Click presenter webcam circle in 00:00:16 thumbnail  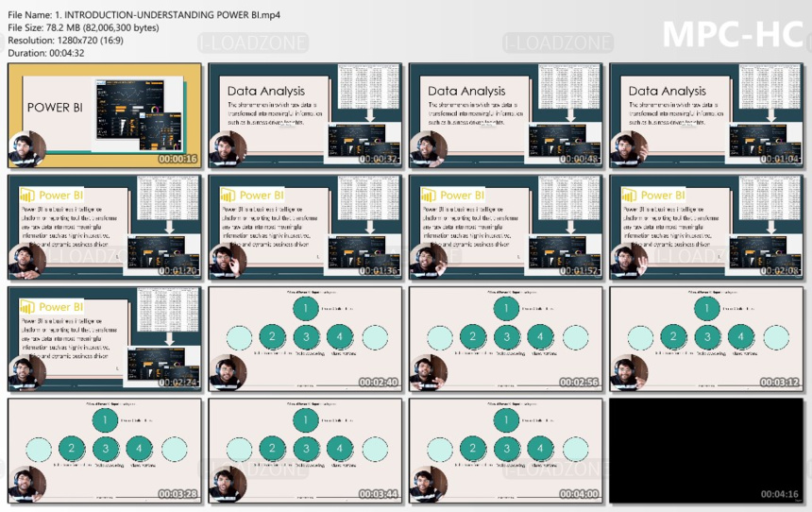click(x=27, y=148)
